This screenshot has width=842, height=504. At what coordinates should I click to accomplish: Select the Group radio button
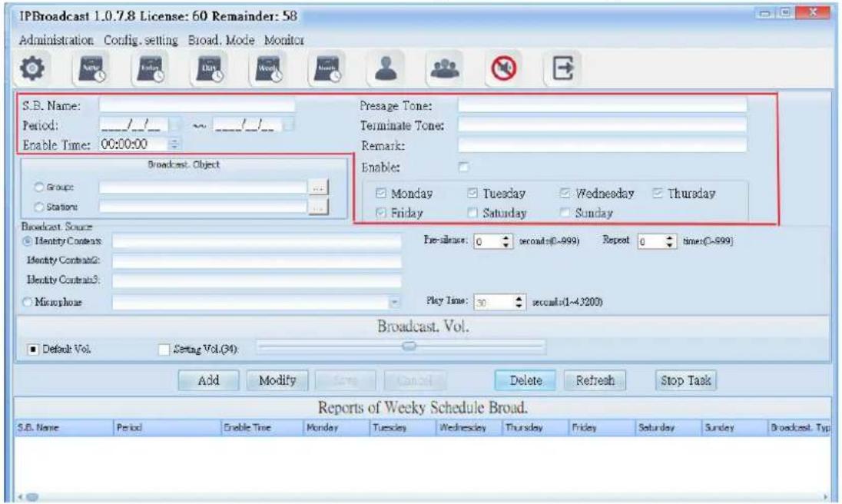coord(38,187)
